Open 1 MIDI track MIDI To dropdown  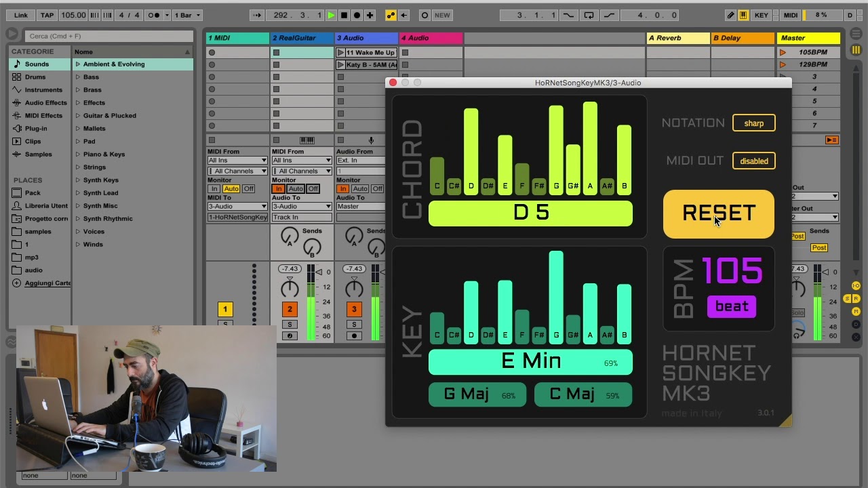pos(237,206)
